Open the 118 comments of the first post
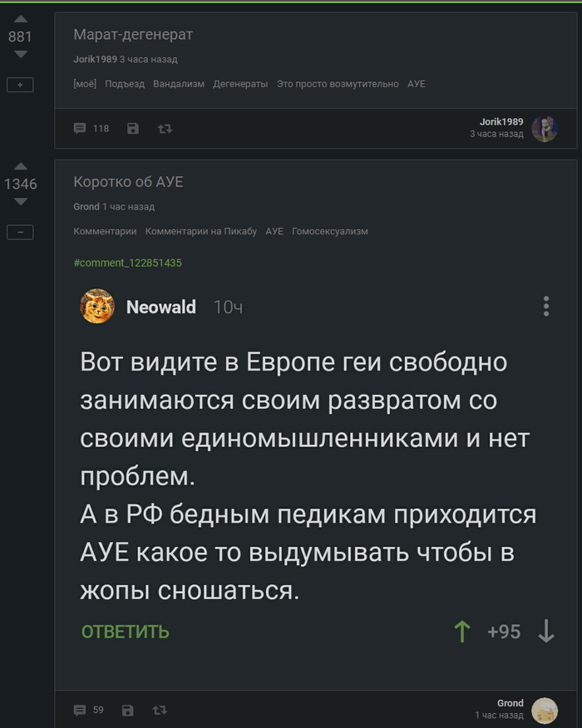 [x=91, y=128]
